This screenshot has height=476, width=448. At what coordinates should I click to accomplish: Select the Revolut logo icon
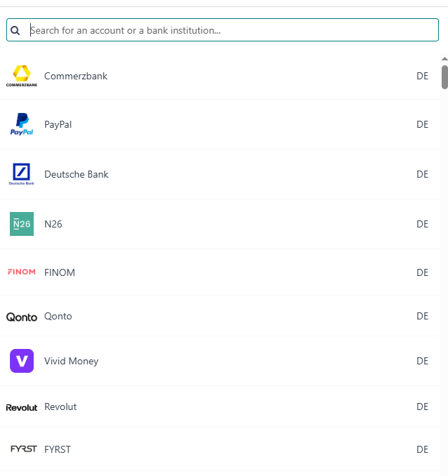click(x=22, y=407)
